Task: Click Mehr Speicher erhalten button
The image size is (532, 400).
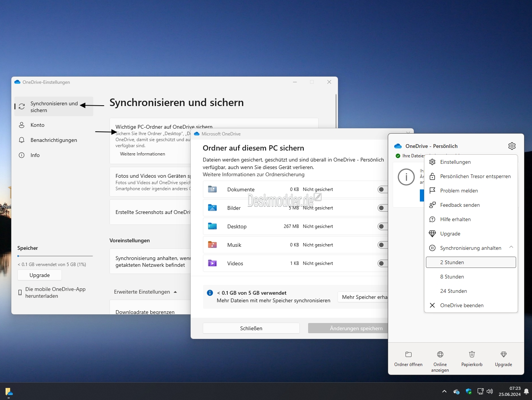Action: coord(363,297)
